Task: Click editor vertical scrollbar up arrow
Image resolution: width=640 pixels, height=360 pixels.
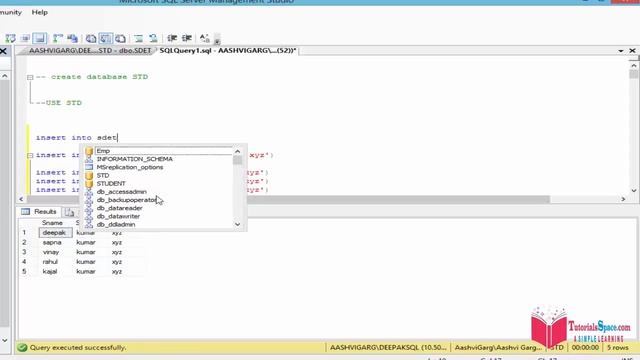Action: tap(633, 65)
